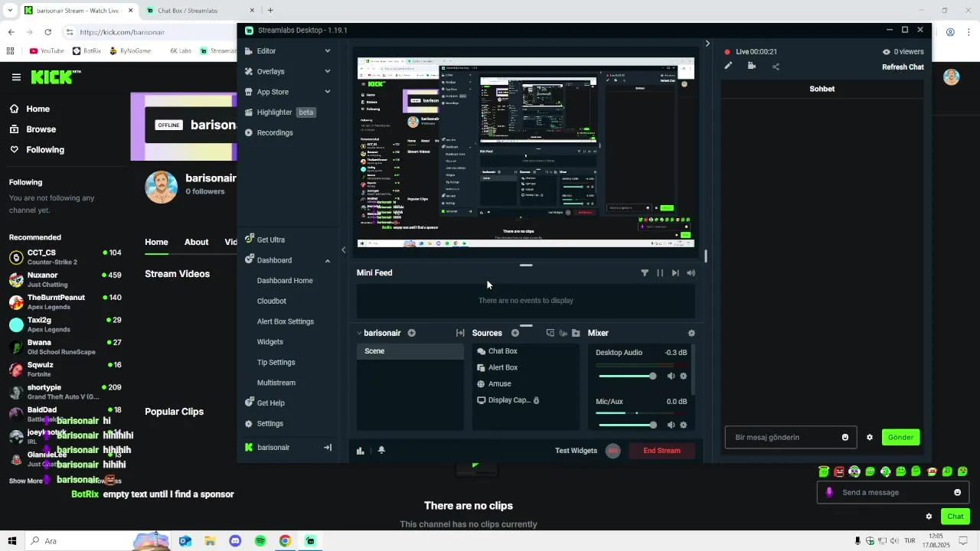Toggle lock on the Display Capture source
The height and width of the screenshot is (551, 980).
coord(536,400)
